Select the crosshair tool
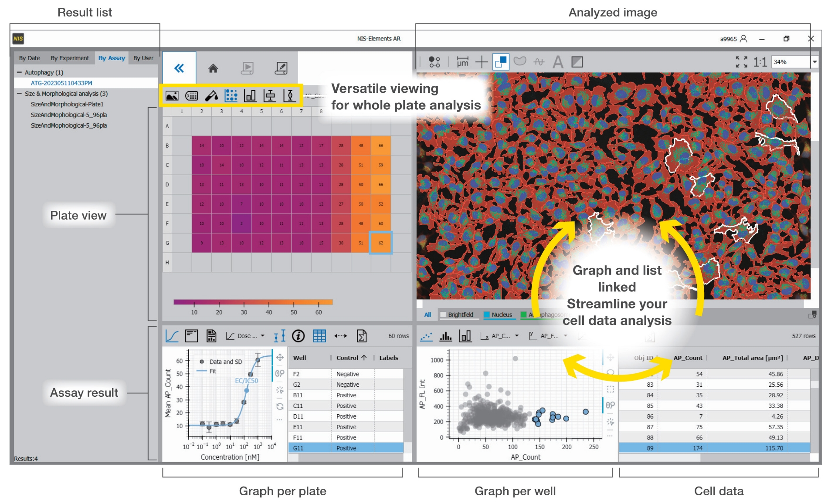 pyautogui.click(x=482, y=62)
